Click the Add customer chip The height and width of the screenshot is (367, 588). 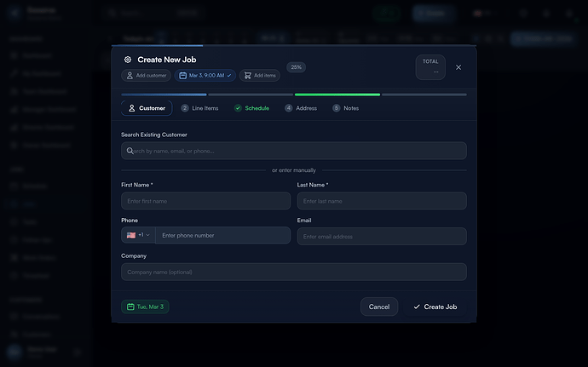click(x=146, y=76)
